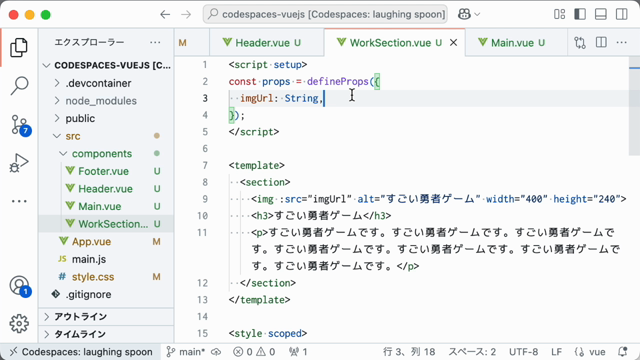Viewport: 640px width, 360px height.
Task: Open the Manage settings gear
Action: pyautogui.click(x=19, y=324)
